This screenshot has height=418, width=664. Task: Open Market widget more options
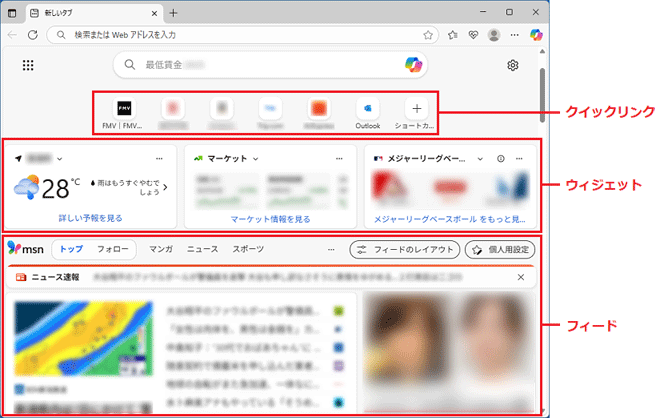(339, 158)
